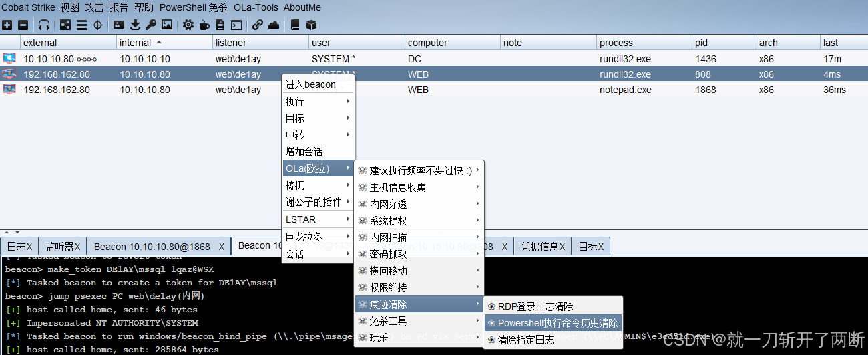This screenshot has height=355, width=868.
Task: Open credentials via ID card icon
Action: coord(119,25)
